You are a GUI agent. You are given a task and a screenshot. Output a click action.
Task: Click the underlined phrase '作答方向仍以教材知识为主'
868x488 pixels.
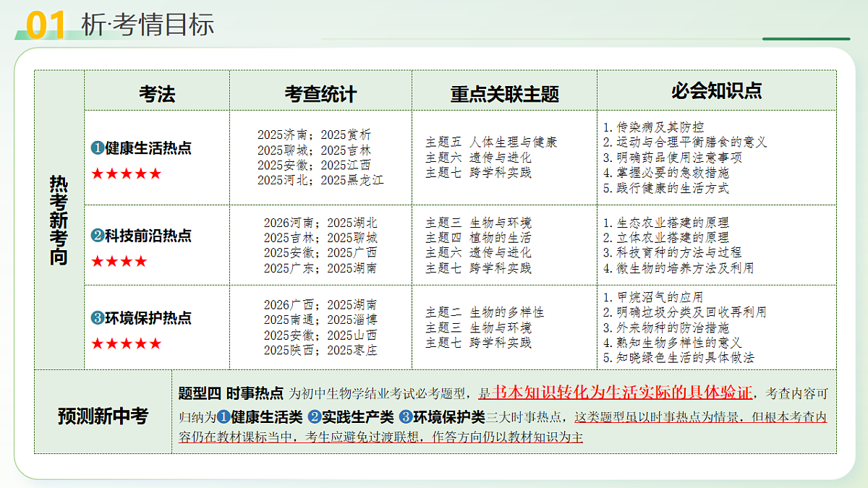tap(508, 437)
